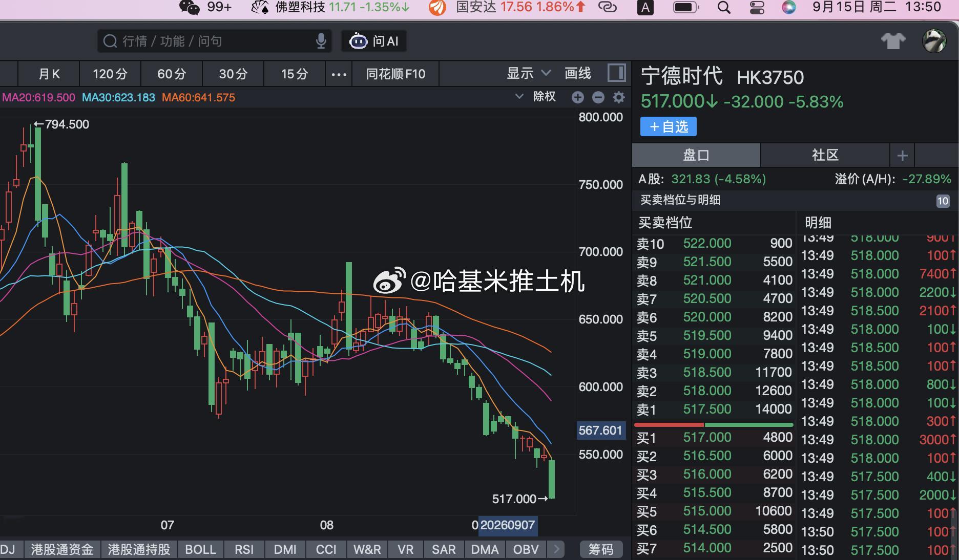This screenshot has height=560, width=959.
Task: Add stock with +自选 button
Action: 669,127
